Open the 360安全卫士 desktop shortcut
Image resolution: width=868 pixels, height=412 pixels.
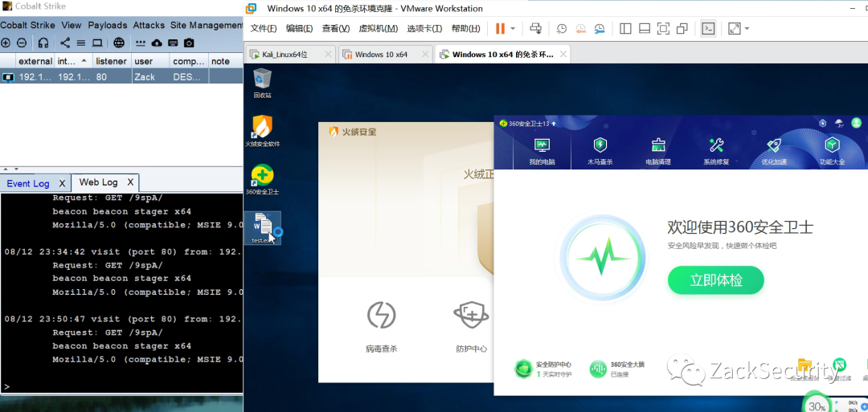262,180
